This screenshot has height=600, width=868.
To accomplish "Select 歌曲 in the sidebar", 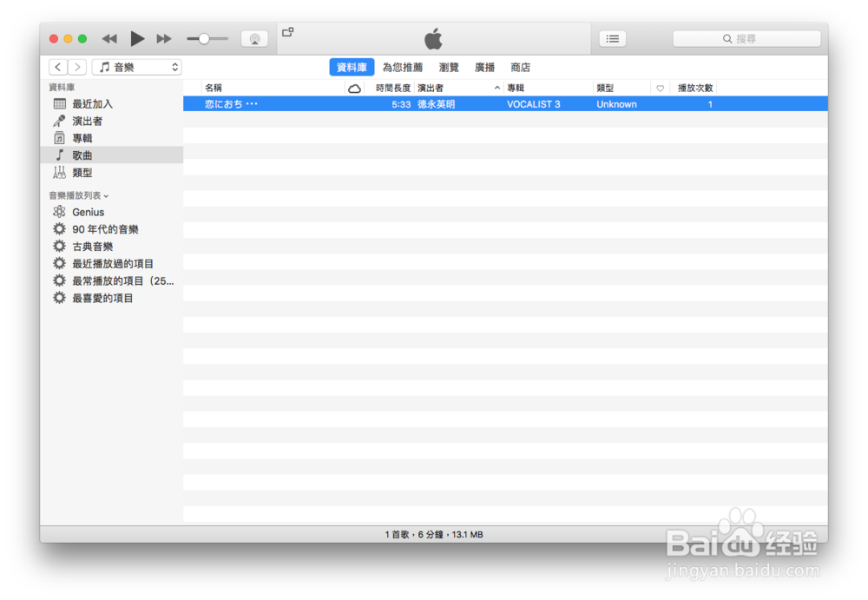I will click(112, 155).
